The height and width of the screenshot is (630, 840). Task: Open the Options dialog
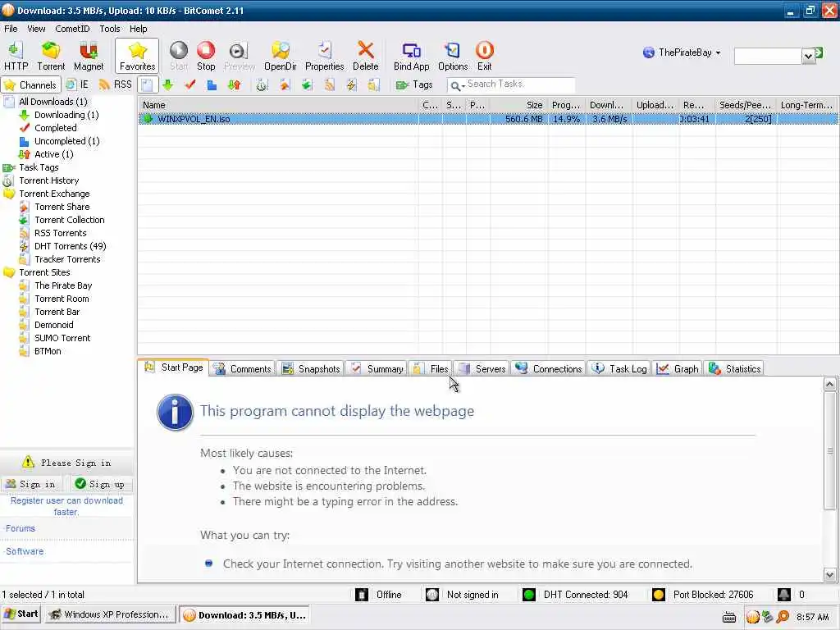[453, 57]
